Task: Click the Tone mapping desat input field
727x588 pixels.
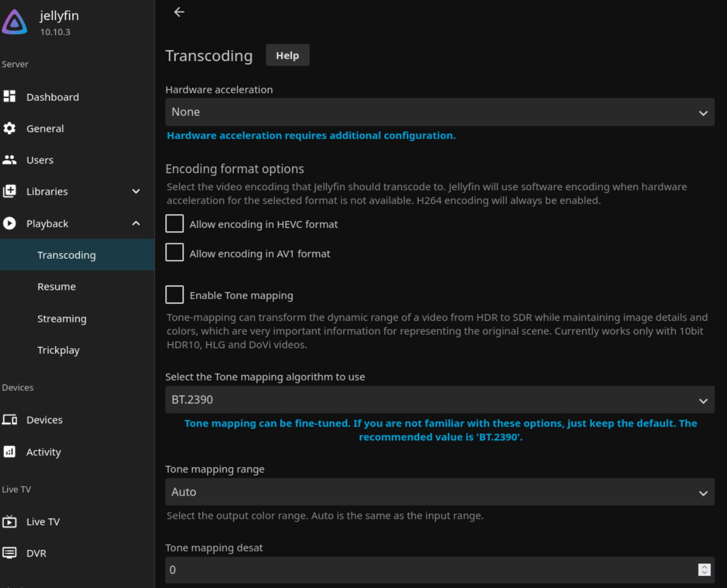Action: 440,570
